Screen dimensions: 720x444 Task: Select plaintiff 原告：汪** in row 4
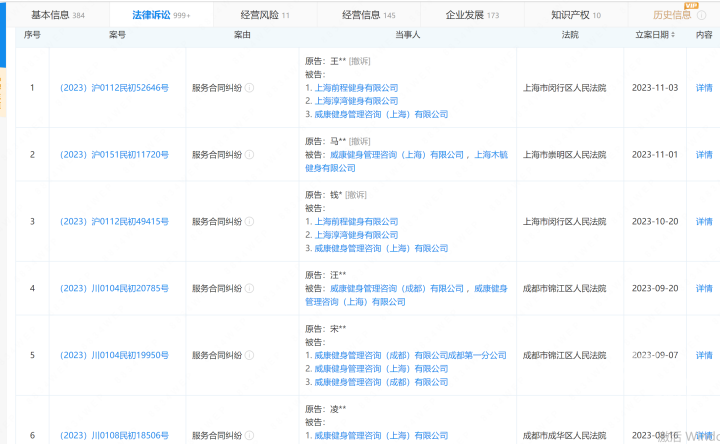point(326,275)
